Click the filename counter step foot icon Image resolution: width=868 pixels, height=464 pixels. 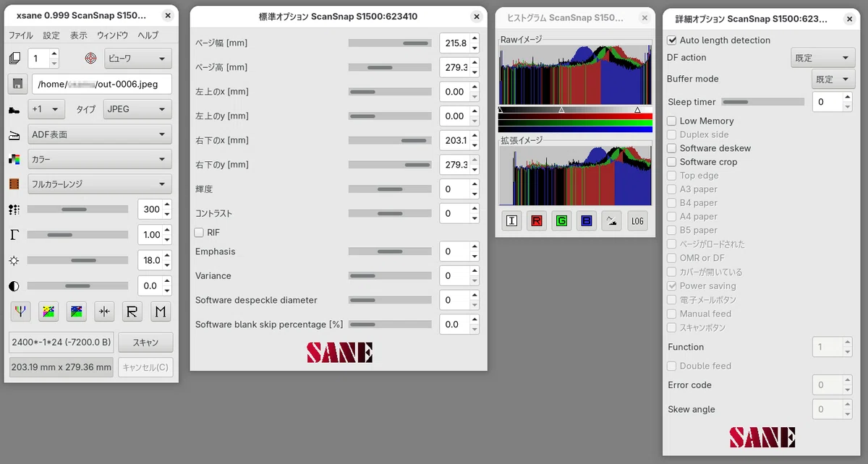pyautogui.click(x=14, y=109)
